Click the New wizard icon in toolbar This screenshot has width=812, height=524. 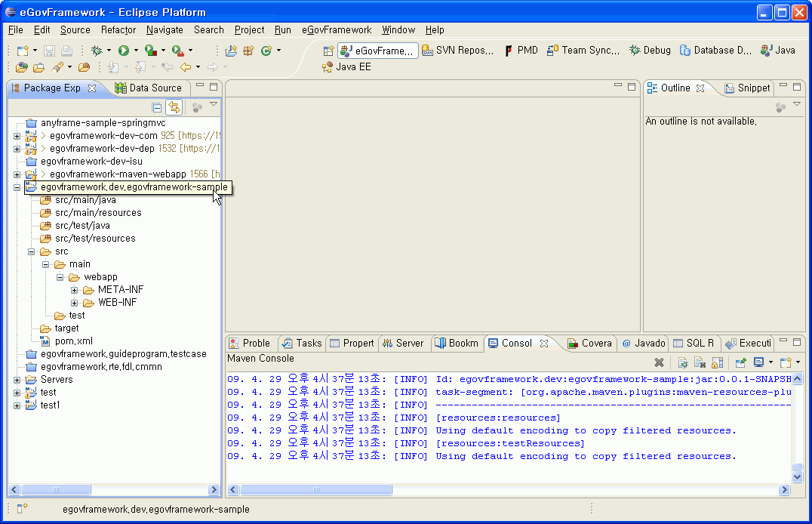pyautogui.click(x=22, y=51)
